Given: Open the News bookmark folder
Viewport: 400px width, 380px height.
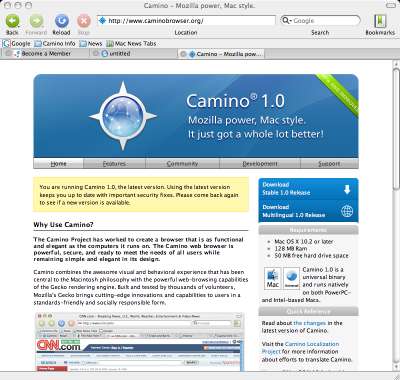Looking at the screenshot, I should [91, 44].
